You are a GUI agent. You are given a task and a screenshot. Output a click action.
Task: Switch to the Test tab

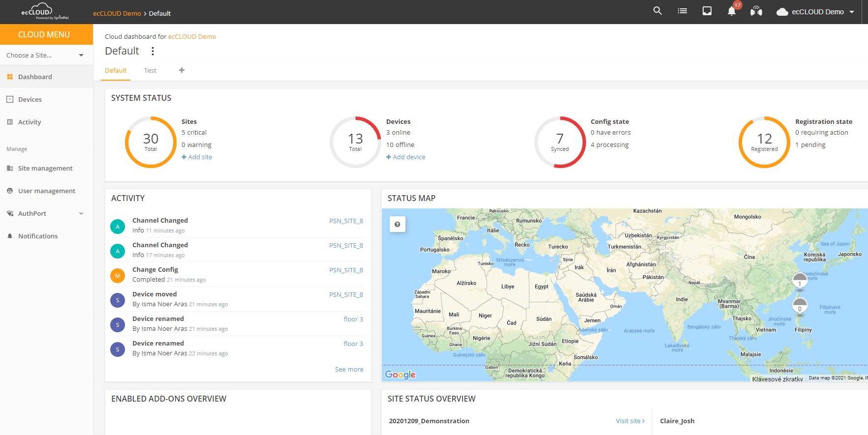150,70
